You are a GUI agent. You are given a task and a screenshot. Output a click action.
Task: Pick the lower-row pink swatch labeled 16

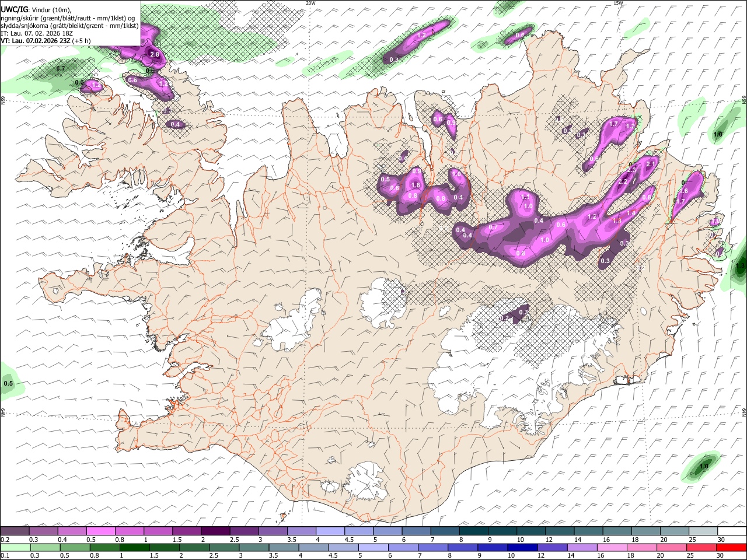(x=612, y=547)
